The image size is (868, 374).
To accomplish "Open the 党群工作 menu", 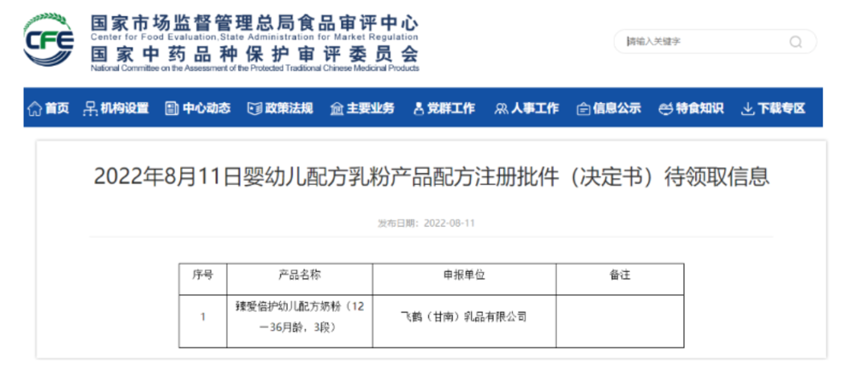I will 451,109.
